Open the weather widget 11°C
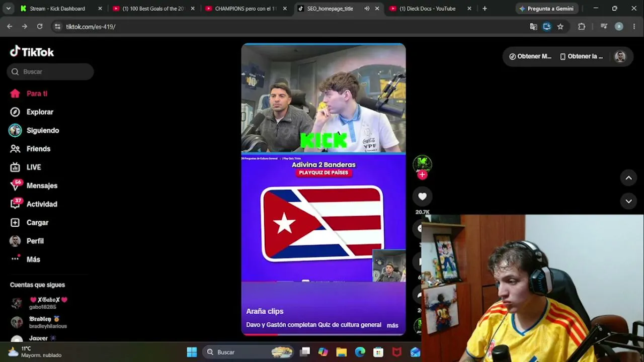 [x=35, y=352]
